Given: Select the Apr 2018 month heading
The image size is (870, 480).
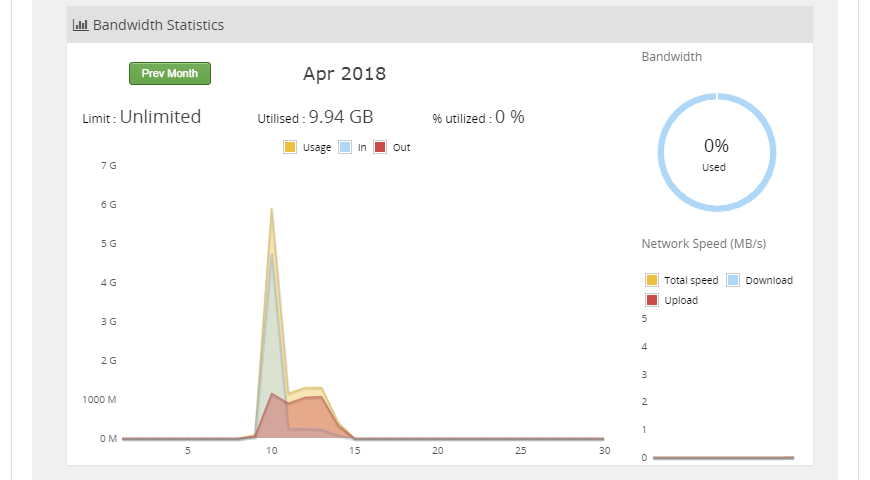Looking at the screenshot, I should pos(344,74).
